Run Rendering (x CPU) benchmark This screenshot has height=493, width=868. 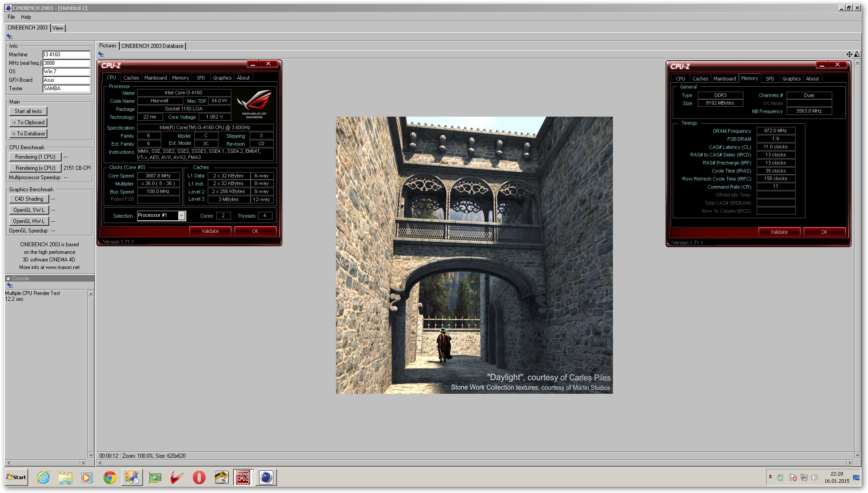[x=35, y=168]
